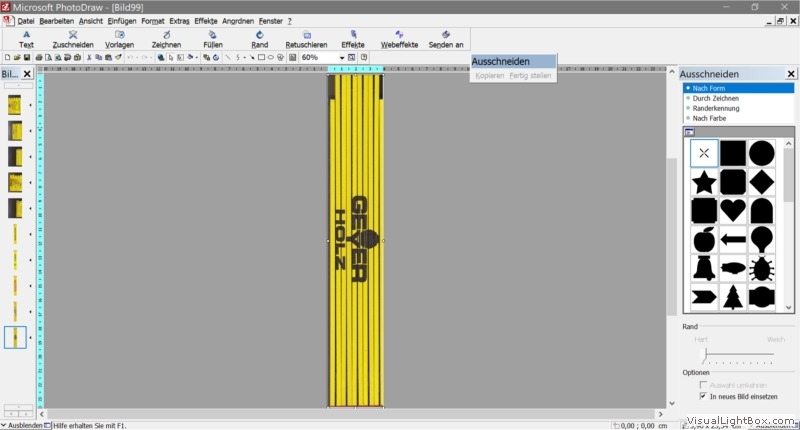Choose the fir tree cutout shape

click(733, 297)
